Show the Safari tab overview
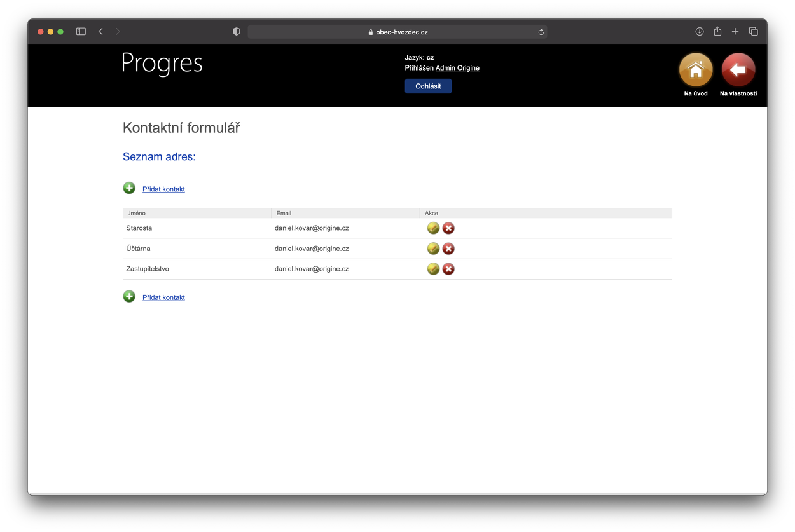 click(754, 32)
